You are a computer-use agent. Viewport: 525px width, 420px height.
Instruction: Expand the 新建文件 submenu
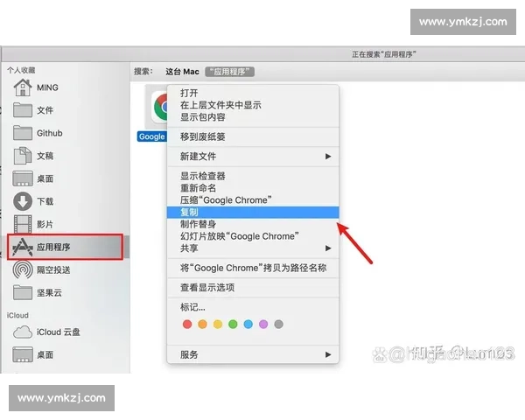click(253, 157)
